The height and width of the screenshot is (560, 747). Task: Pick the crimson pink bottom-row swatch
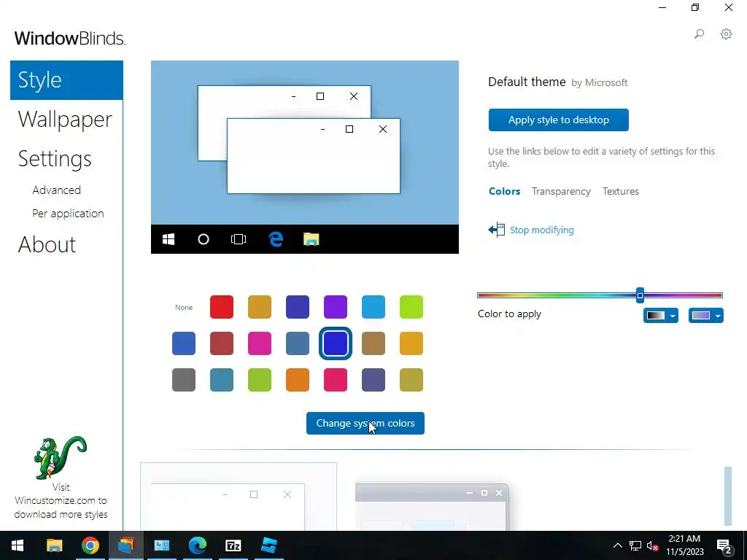336,380
